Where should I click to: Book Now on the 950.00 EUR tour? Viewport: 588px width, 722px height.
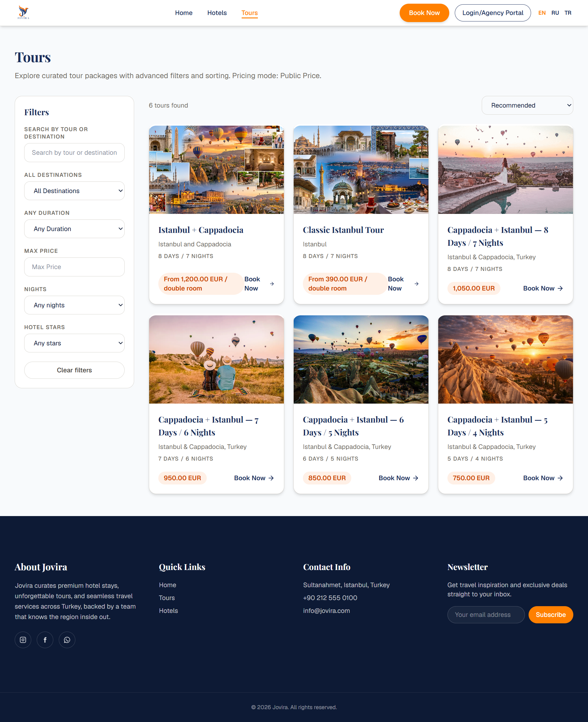(x=254, y=478)
